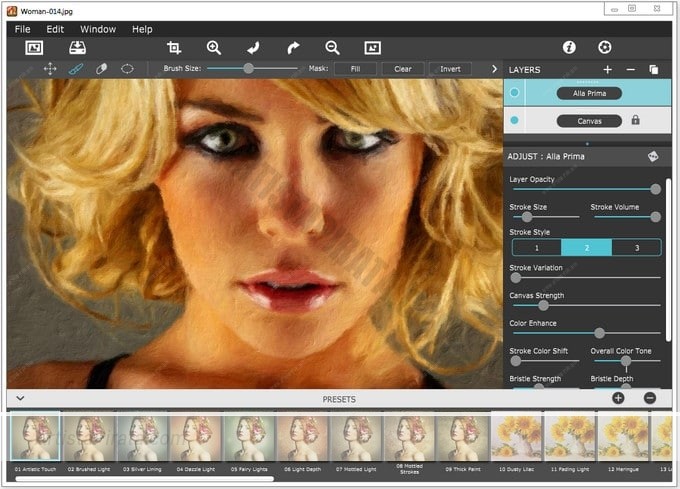Open the Help menu
The image size is (680, 489).
142,29
